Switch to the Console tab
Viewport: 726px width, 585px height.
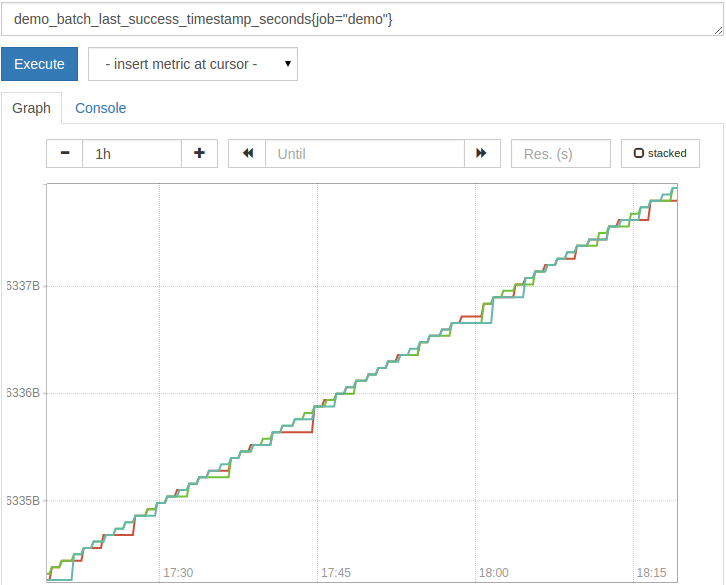[x=100, y=108]
